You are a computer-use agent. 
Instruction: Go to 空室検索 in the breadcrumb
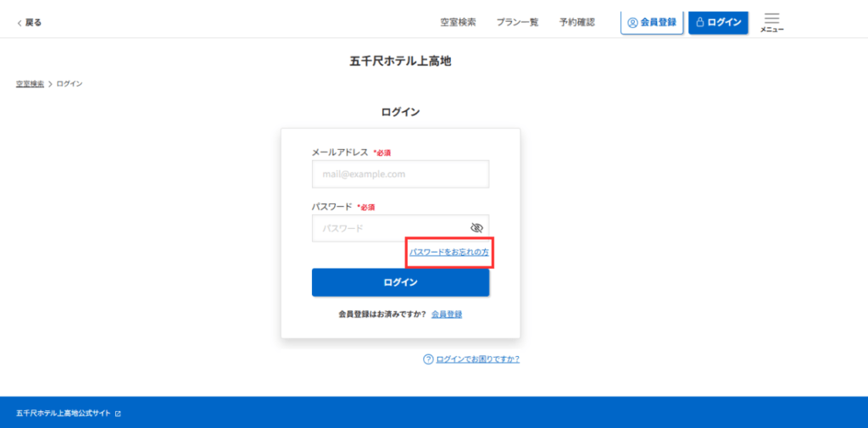coord(30,84)
